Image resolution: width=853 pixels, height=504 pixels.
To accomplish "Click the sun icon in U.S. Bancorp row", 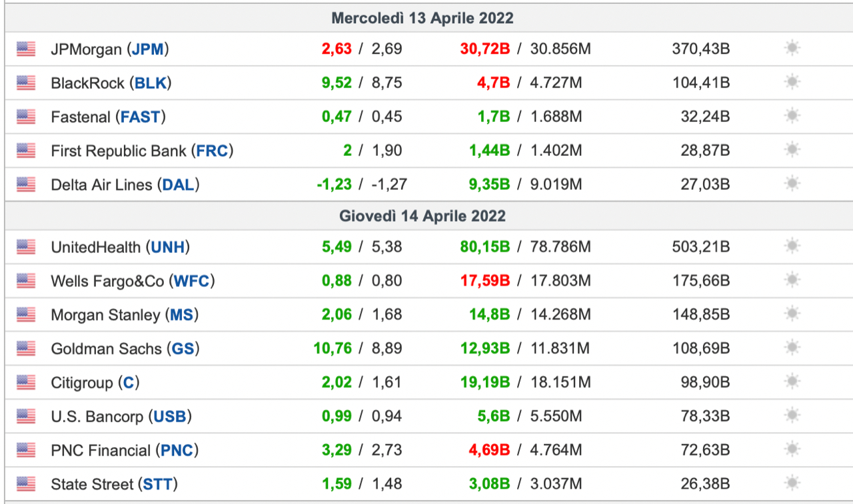I will point(792,416).
